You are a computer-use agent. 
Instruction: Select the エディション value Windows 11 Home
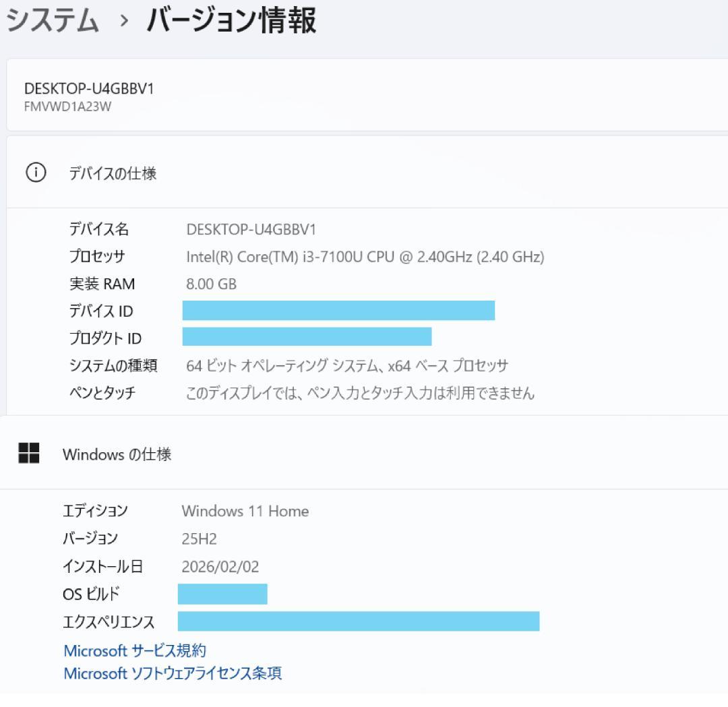[245, 511]
